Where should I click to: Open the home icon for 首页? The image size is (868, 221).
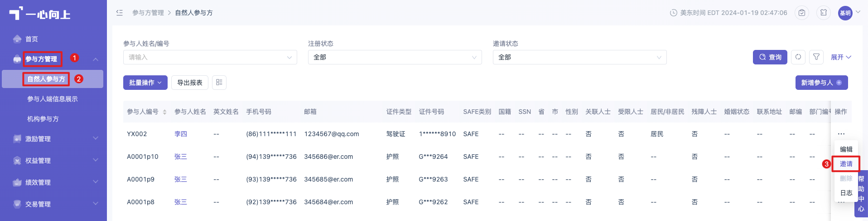[17, 39]
